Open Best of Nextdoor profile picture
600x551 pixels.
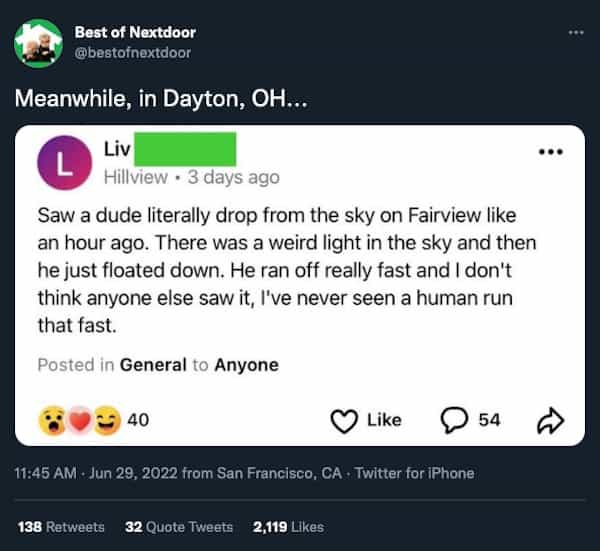click(38, 42)
